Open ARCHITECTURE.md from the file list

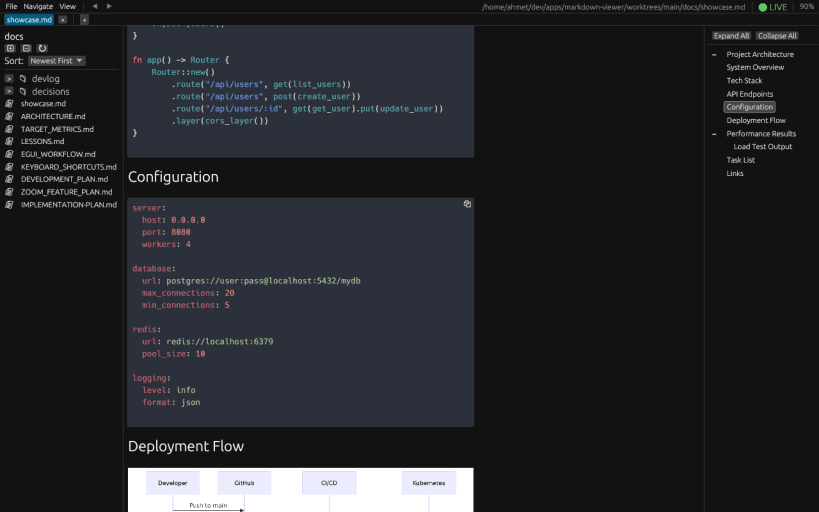(x=53, y=116)
